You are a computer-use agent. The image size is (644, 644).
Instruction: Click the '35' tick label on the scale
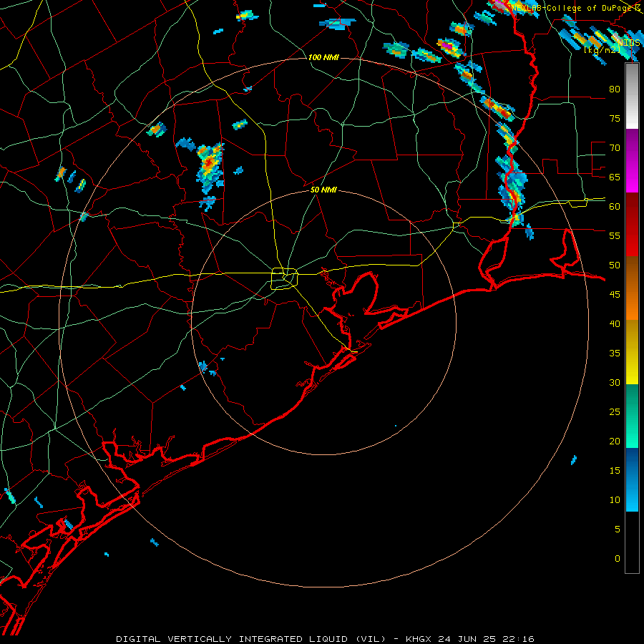pos(615,353)
